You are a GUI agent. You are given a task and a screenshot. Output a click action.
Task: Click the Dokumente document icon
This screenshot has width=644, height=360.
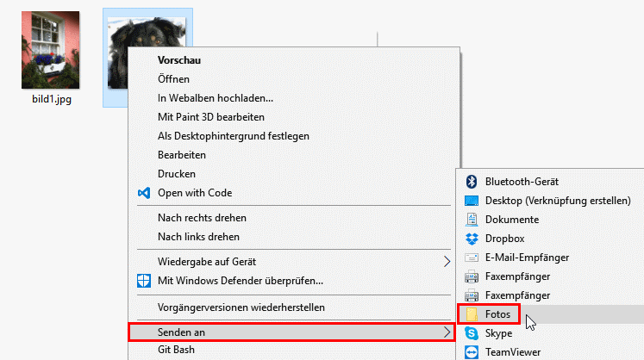472,220
